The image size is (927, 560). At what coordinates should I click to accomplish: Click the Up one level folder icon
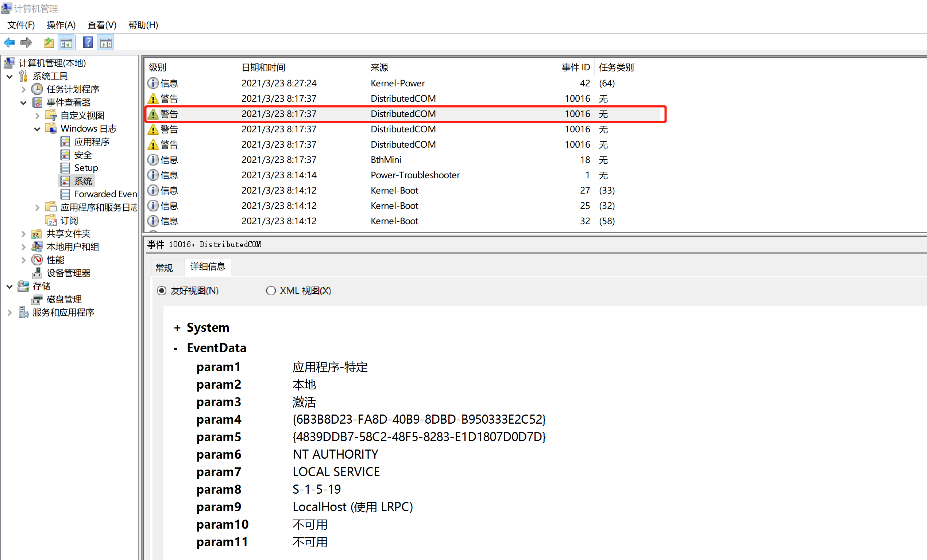click(x=49, y=43)
